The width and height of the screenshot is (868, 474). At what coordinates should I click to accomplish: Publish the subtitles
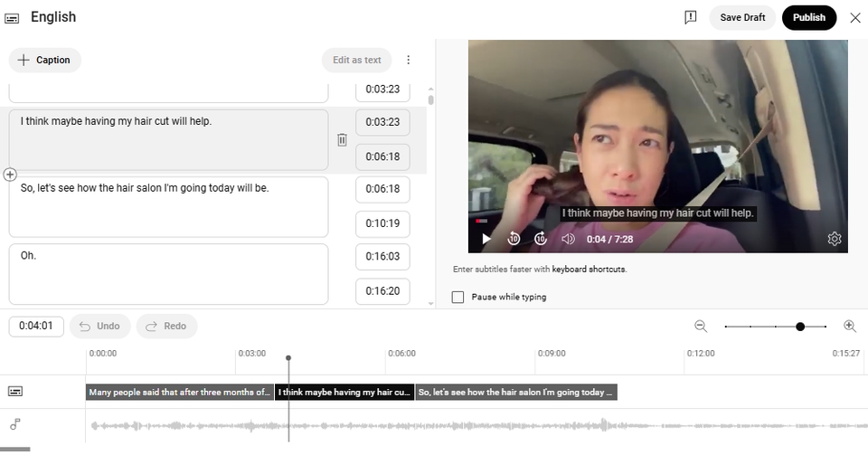pyautogui.click(x=808, y=18)
